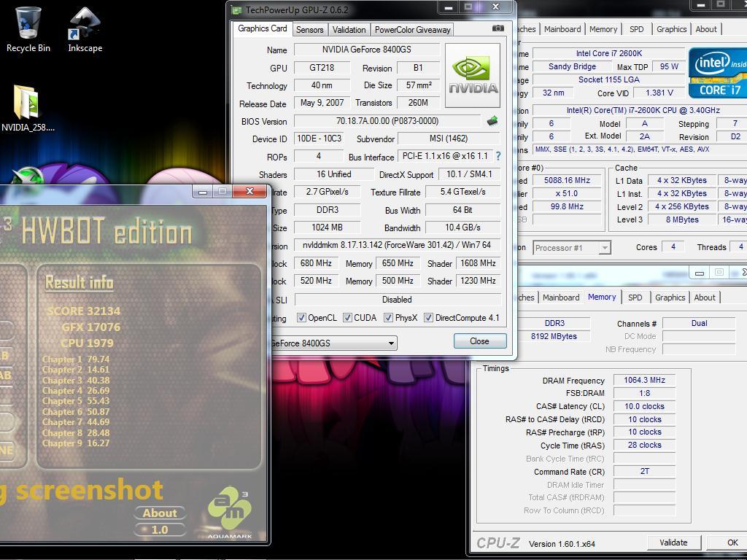Switch to the Sensors tab in GPU-Z
Viewport: 747px width, 560px height.
(309, 29)
